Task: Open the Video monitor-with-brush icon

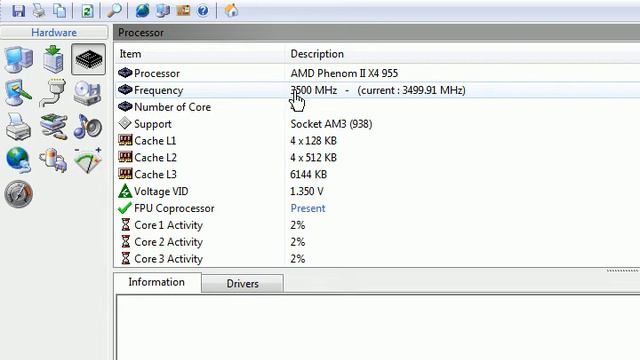Action: (18, 93)
